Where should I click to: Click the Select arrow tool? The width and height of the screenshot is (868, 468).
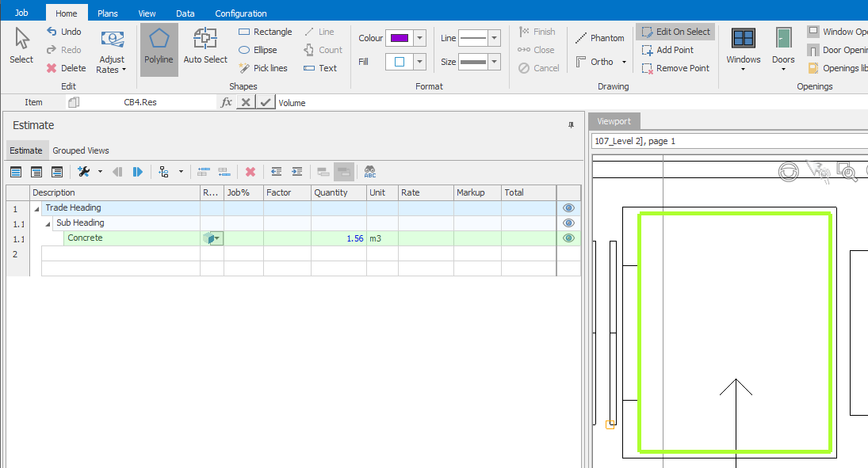pyautogui.click(x=21, y=49)
